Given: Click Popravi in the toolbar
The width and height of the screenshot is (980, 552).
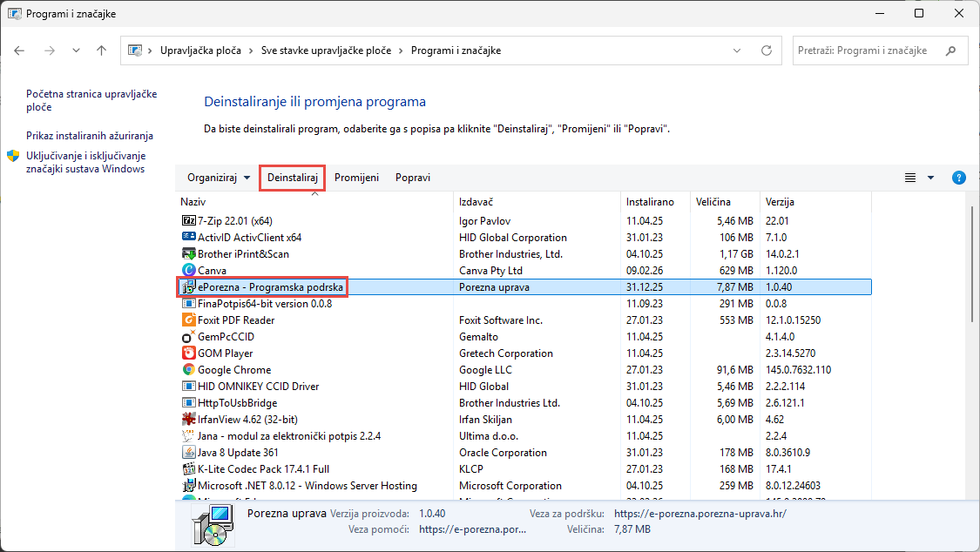Looking at the screenshot, I should [x=412, y=178].
